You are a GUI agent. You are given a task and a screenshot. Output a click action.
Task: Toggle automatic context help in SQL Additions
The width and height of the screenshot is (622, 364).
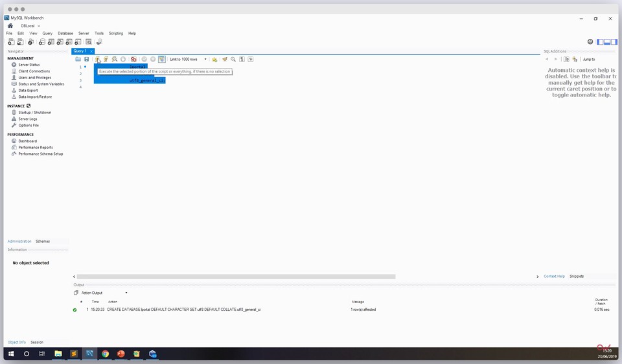pos(575,59)
